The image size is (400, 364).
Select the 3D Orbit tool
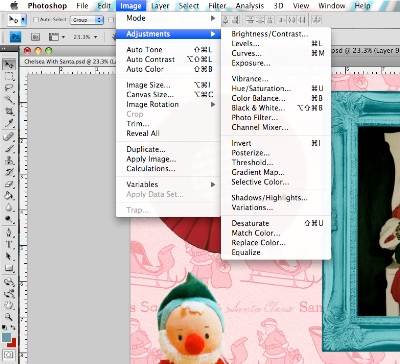9,293
